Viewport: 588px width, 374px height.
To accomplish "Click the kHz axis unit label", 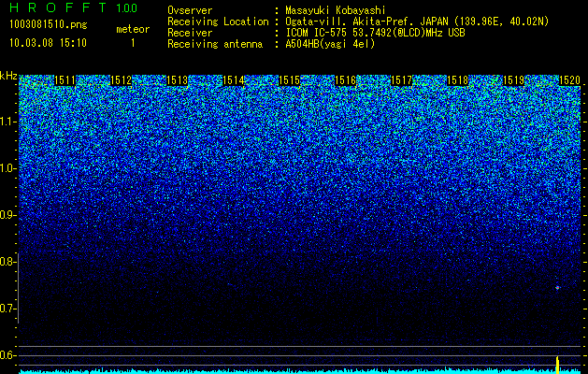I will click(8, 76).
